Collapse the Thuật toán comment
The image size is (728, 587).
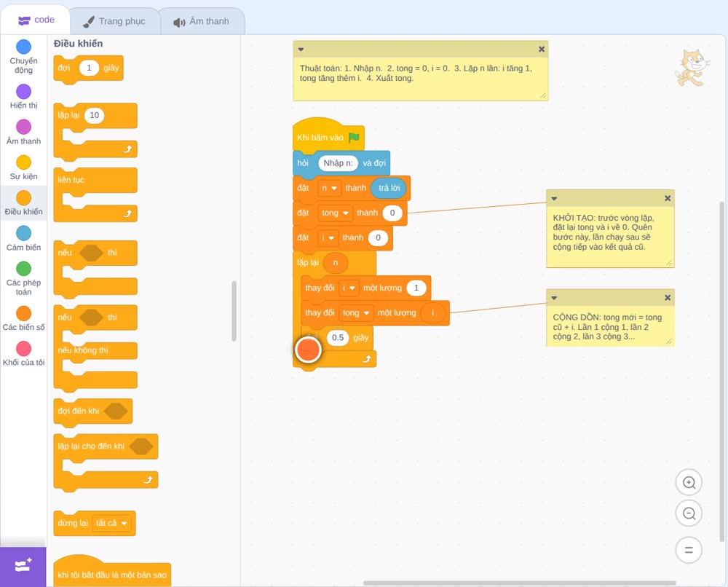(x=301, y=50)
